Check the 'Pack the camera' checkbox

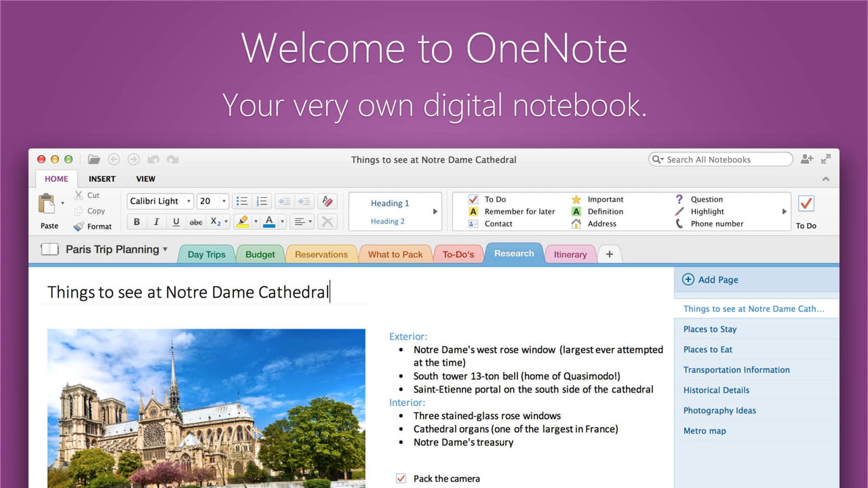click(x=401, y=479)
